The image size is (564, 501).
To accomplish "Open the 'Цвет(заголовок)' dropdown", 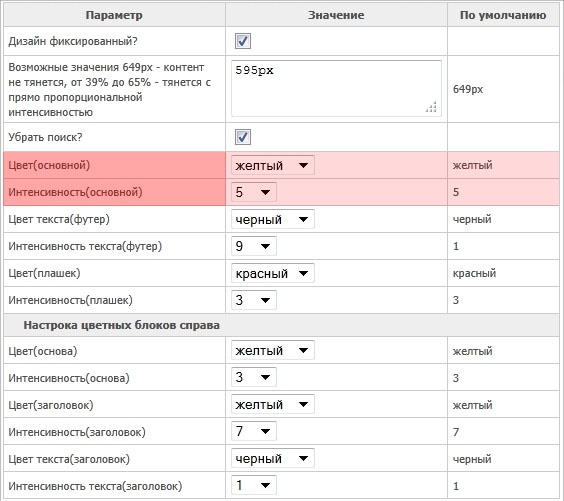I will [273, 404].
